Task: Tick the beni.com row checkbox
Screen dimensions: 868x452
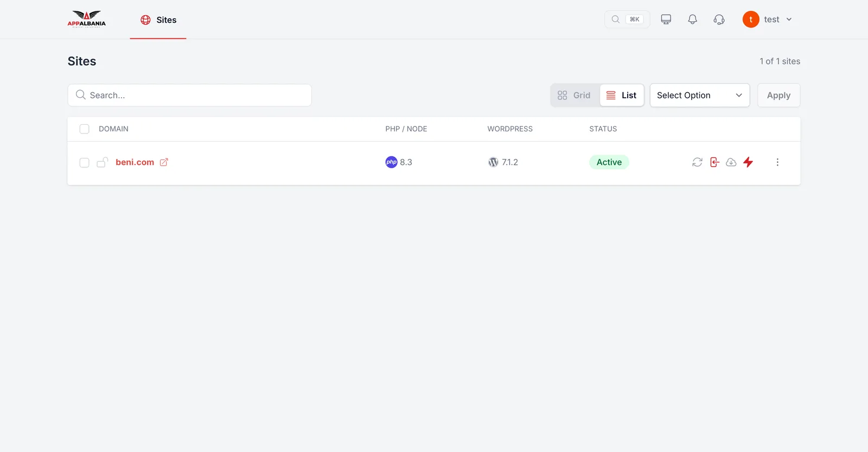Action: (x=84, y=163)
